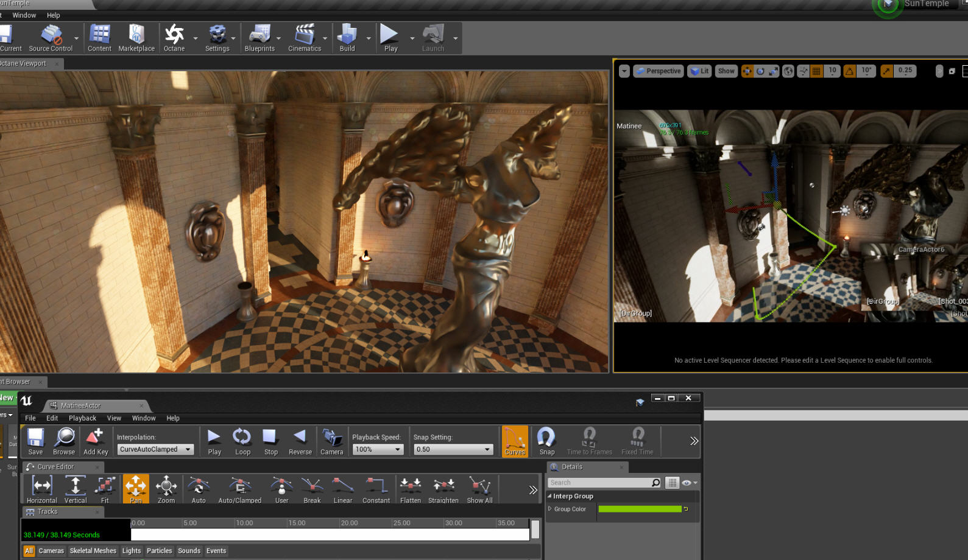Click Show All curves button
Image resolution: width=968 pixels, height=560 pixels.
click(x=480, y=489)
